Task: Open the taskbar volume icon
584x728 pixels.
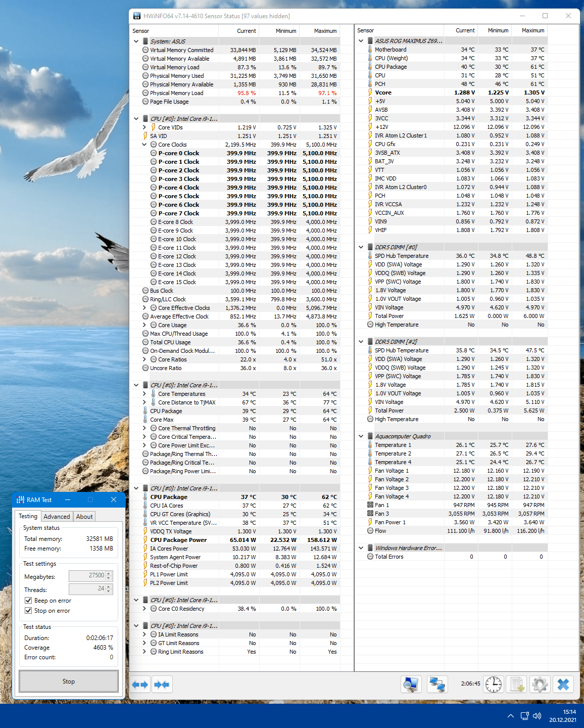Action: [x=537, y=716]
